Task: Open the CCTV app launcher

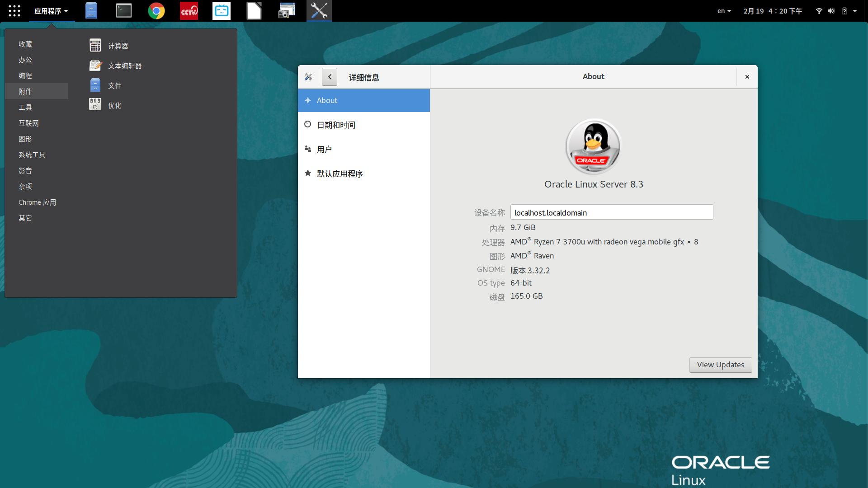Action: pyautogui.click(x=189, y=11)
